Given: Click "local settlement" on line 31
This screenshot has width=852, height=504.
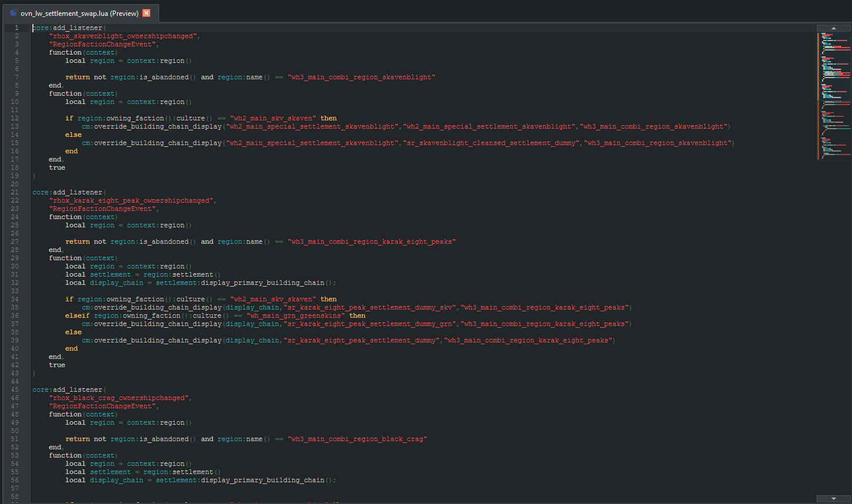Looking at the screenshot, I should (98, 274).
